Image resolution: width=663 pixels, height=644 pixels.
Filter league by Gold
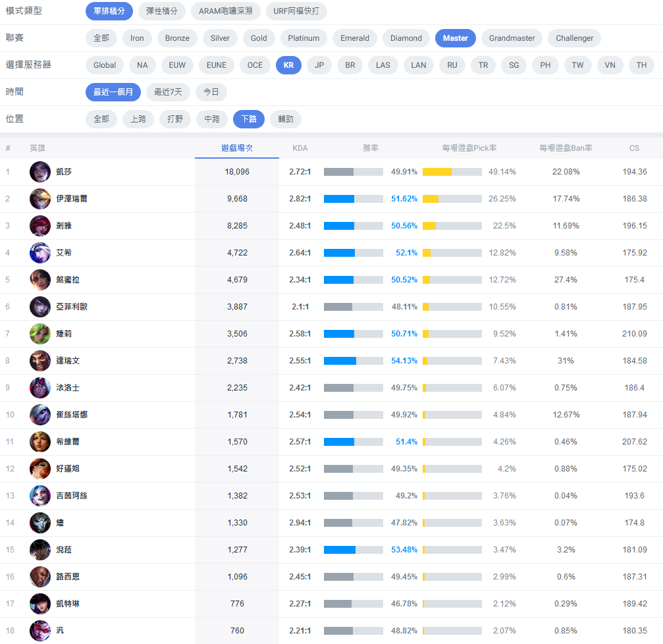259,38
